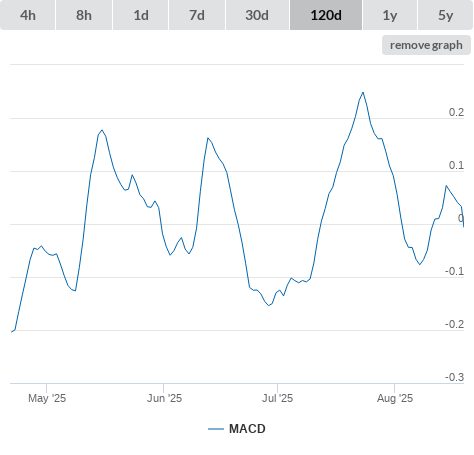This screenshot has width=474, height=455.
Task: Open the 7d time range view
Action: (x=197, y=15)
